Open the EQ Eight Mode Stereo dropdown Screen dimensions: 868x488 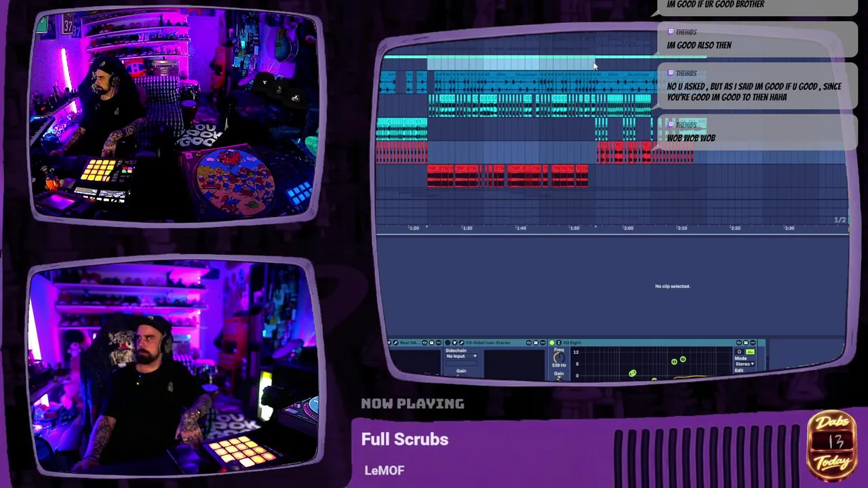pyautogui.click(x=745, y=364)
